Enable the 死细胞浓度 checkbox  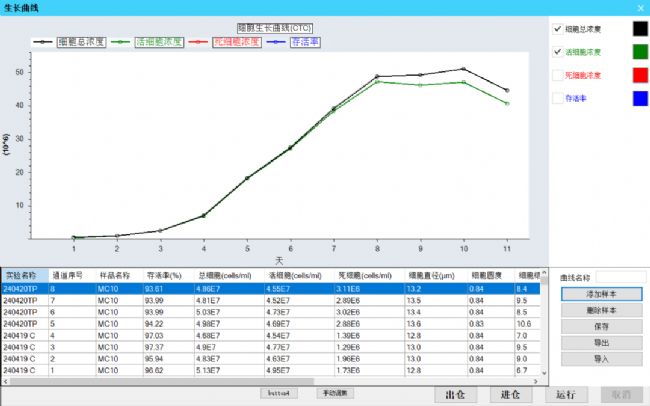(558, 75)
